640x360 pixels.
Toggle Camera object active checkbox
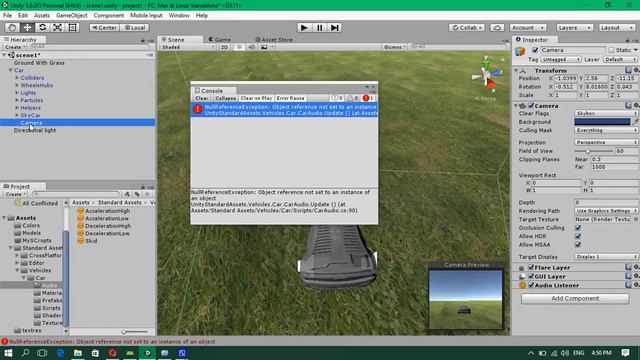click(535, 50)
